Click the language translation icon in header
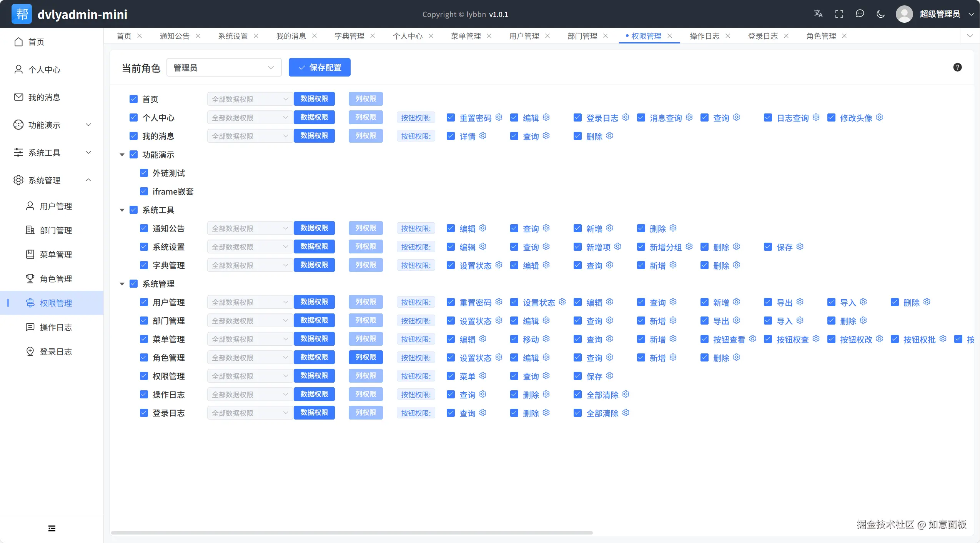The image size is (980, 543). pyautogui.click(x=818, y=14)
